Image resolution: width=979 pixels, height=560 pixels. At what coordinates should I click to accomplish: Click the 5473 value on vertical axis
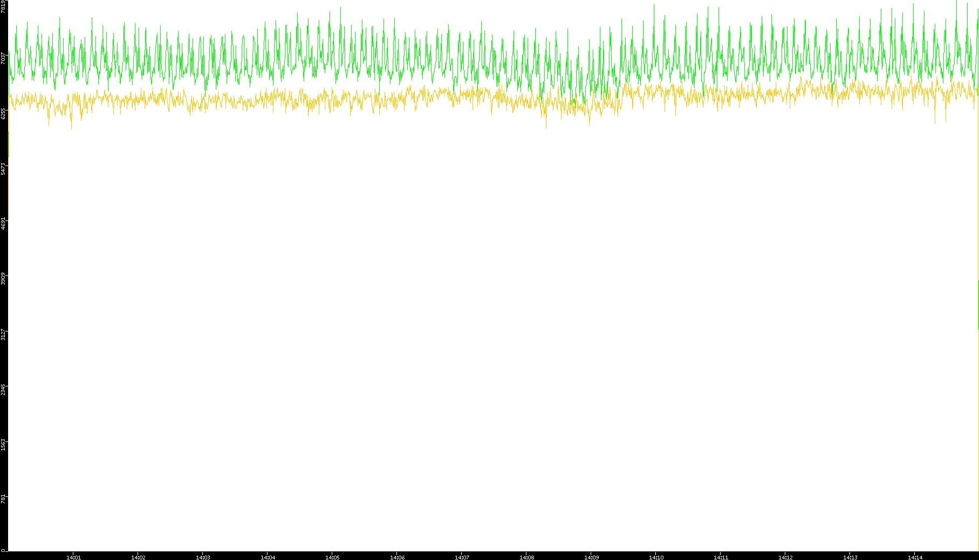tap(3, 169)
